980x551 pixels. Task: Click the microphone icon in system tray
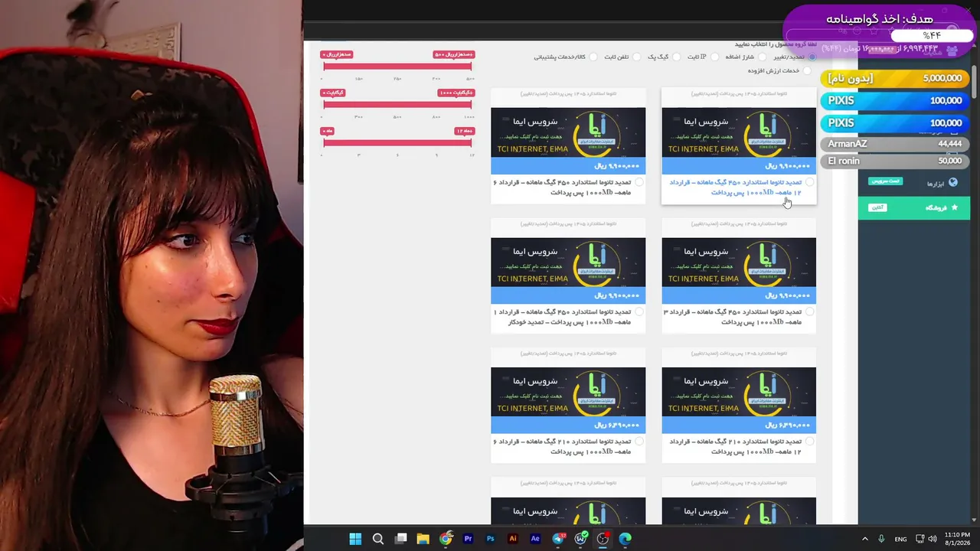[x=881, y=539]
